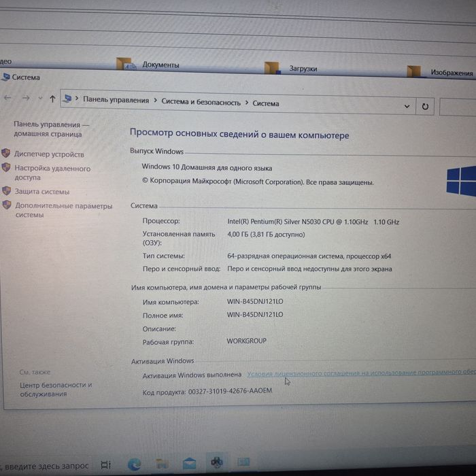The width and height of the screenshot is (476, 476).
Task: Open Центр безопасности и обслуживания link
Action: (x=56, y=389)
